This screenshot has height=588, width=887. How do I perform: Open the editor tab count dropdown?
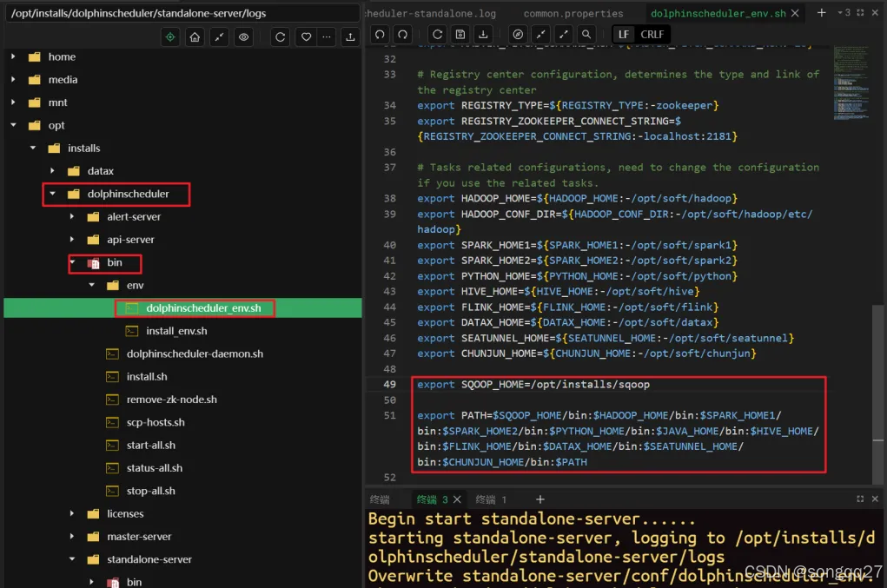tap(844, 12)
